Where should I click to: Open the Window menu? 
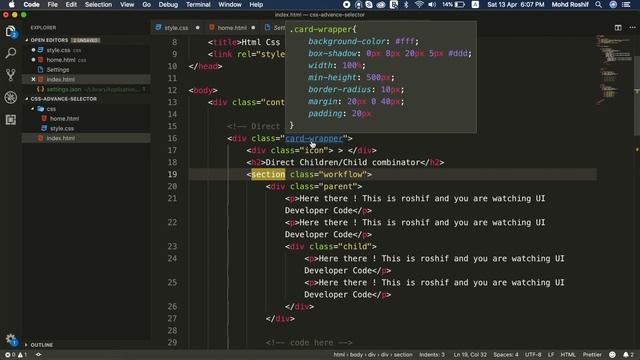click(230, 4)
